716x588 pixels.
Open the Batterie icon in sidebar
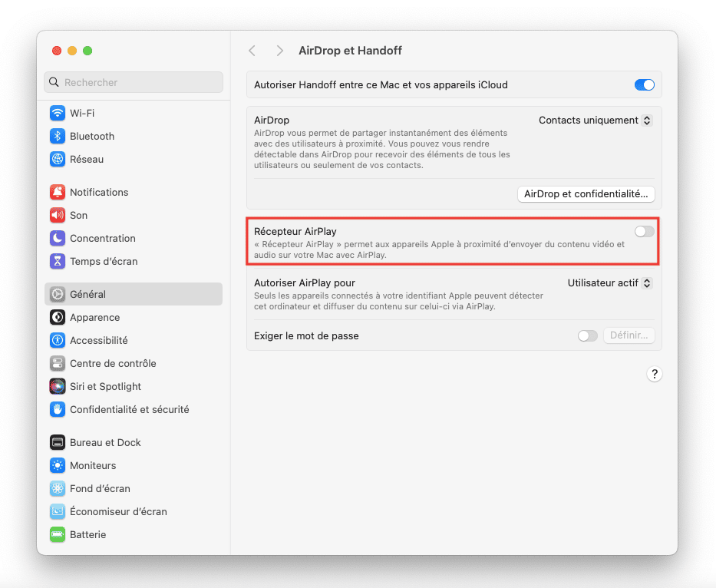click(x=58, y=534)
